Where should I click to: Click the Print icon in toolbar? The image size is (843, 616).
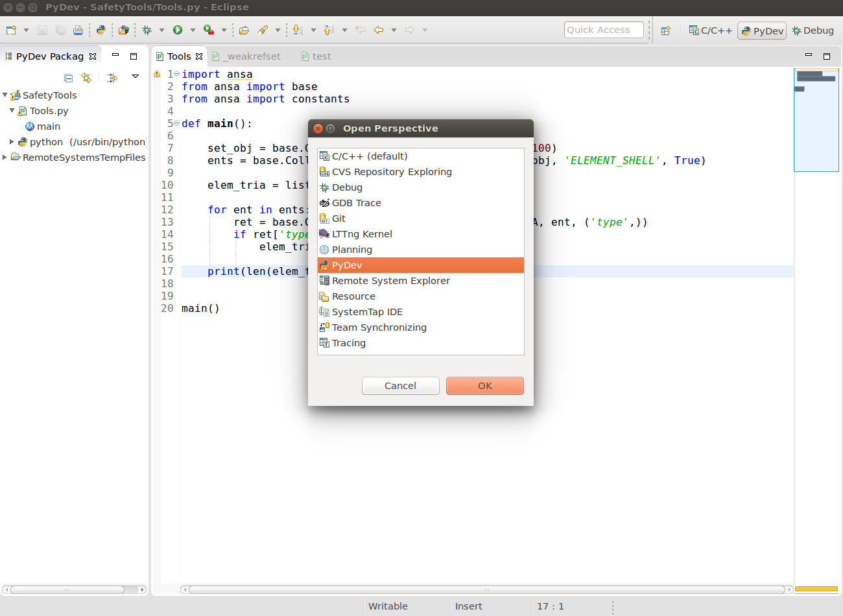[x=78, y=30]
